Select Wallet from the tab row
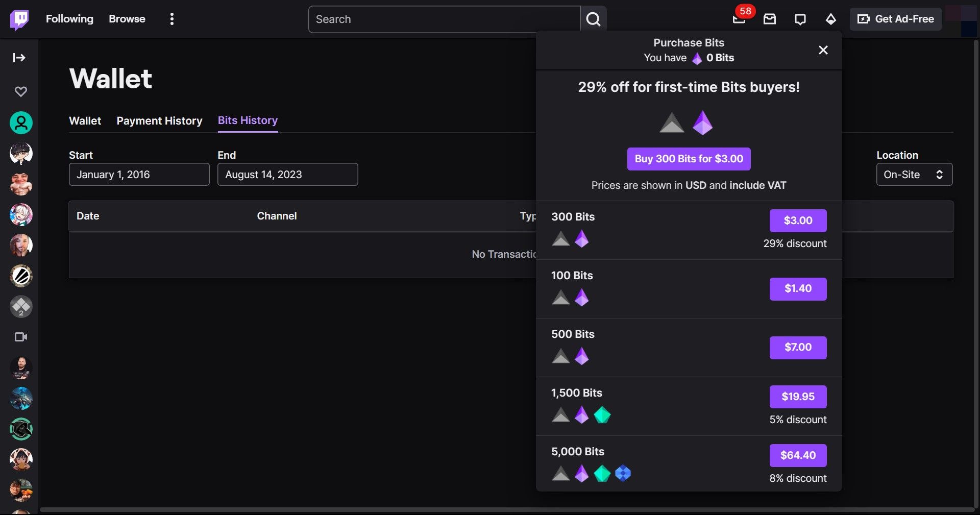Viewport: 980px width, 515px height. 85,121
